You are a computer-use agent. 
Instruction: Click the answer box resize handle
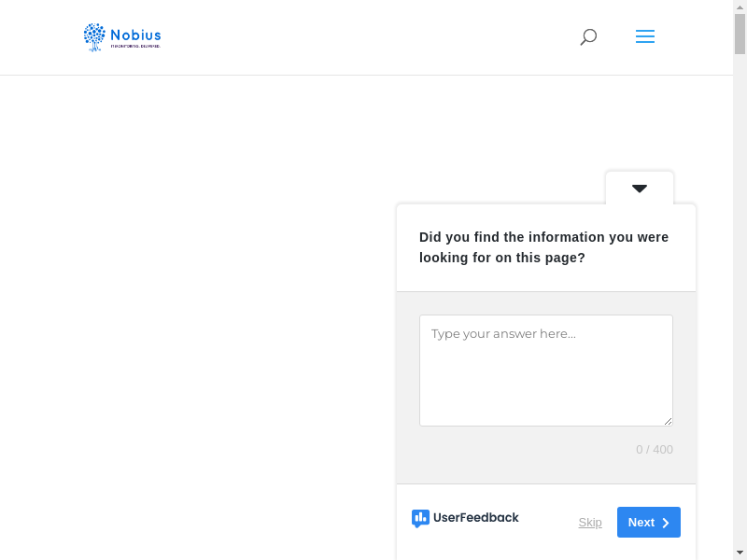coord(668,421)
